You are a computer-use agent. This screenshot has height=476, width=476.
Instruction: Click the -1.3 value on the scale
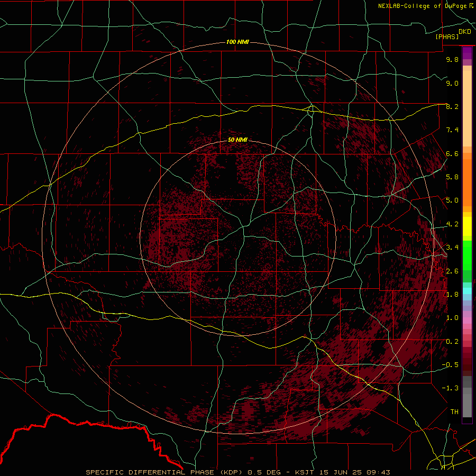(450, 388)
